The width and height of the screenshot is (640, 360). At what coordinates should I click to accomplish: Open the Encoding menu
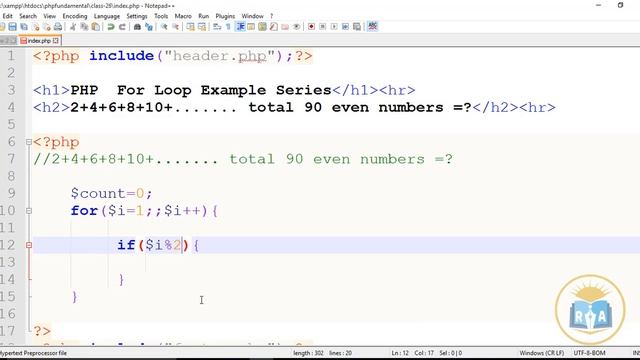point(75,16)
